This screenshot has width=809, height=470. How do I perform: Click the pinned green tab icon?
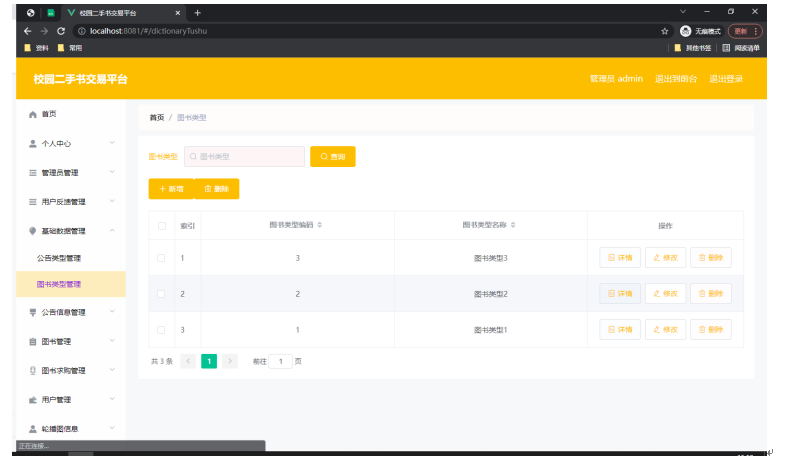pos(51,13)
